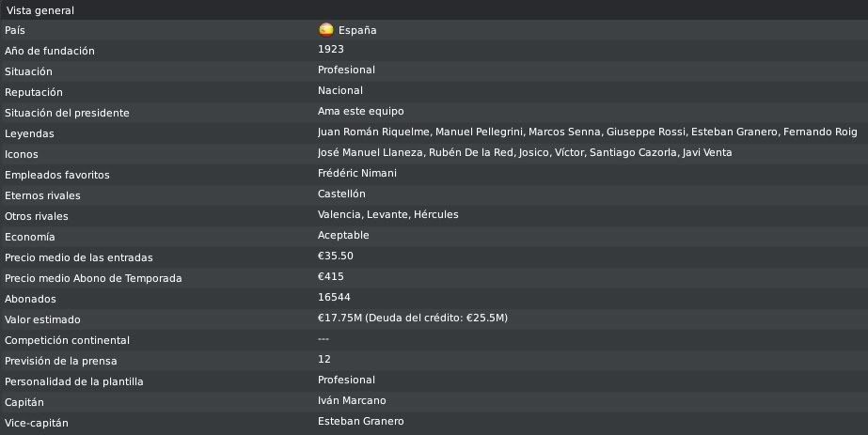Click the Reputación value Nacional
Image resolution: width=868 pixels, height=435 pixels.
pos(339,90)
